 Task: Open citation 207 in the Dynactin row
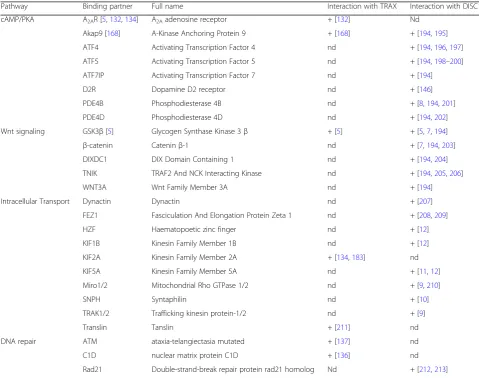click(x=425, y=201)
